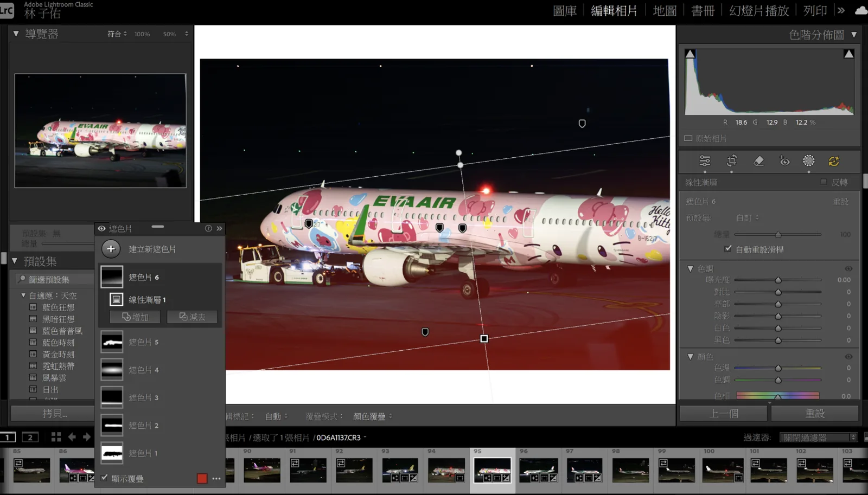
Task: Click the 增加 add-to-mask button
Action: click(x=135, y=317)
